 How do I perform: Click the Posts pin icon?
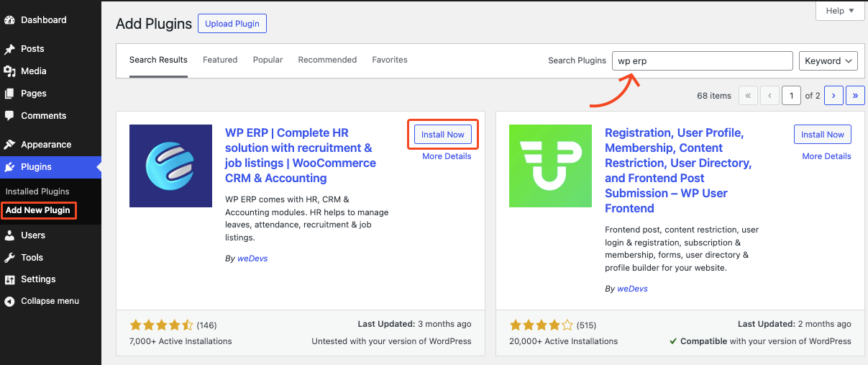9,49
